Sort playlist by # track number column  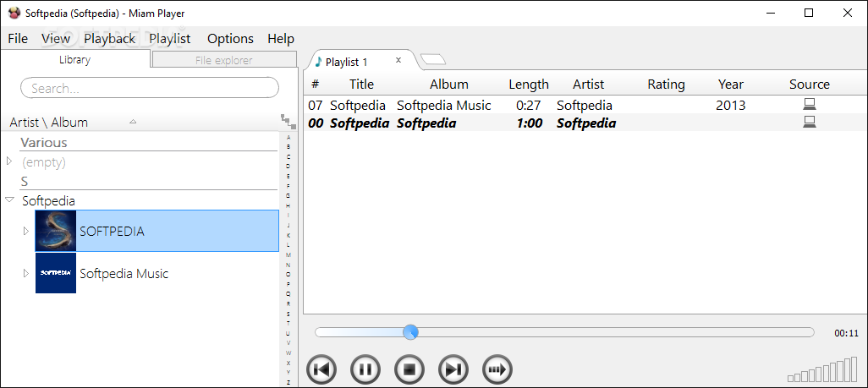click(315, 85)
